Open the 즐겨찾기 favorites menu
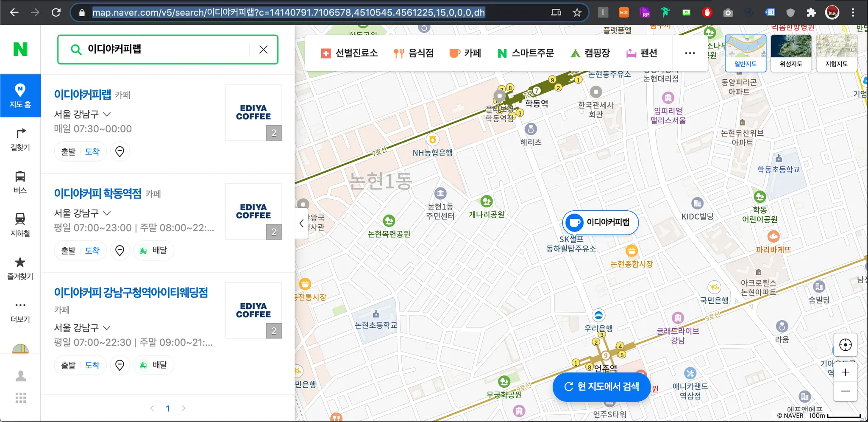 [x=20, y=268]
